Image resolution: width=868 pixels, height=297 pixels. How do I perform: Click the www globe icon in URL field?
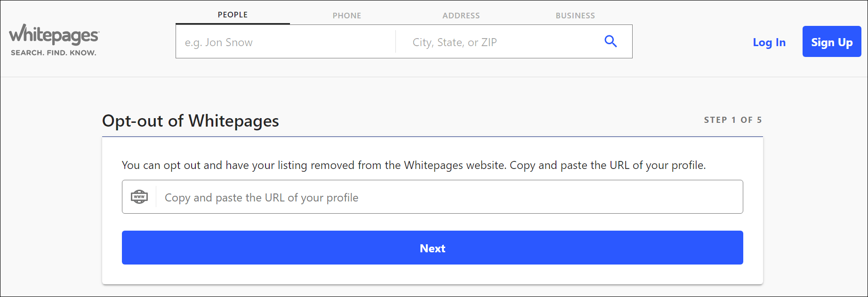[139, 197]
